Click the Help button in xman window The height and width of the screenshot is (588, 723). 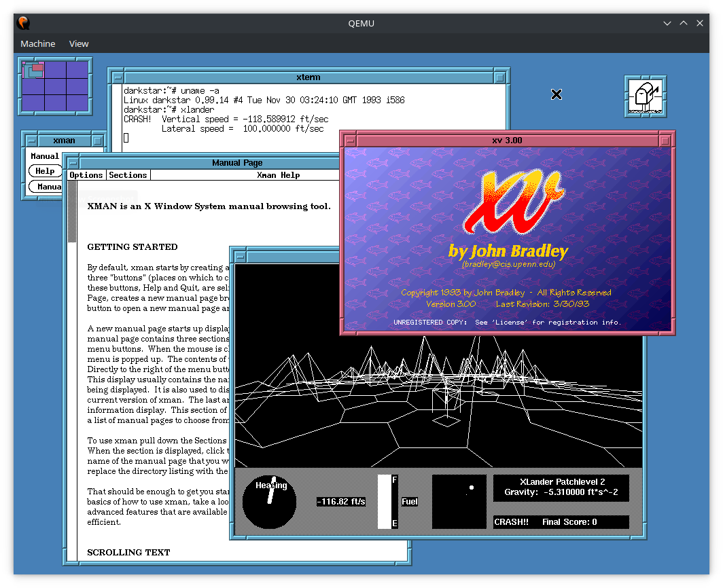click(x=45, y=171)
